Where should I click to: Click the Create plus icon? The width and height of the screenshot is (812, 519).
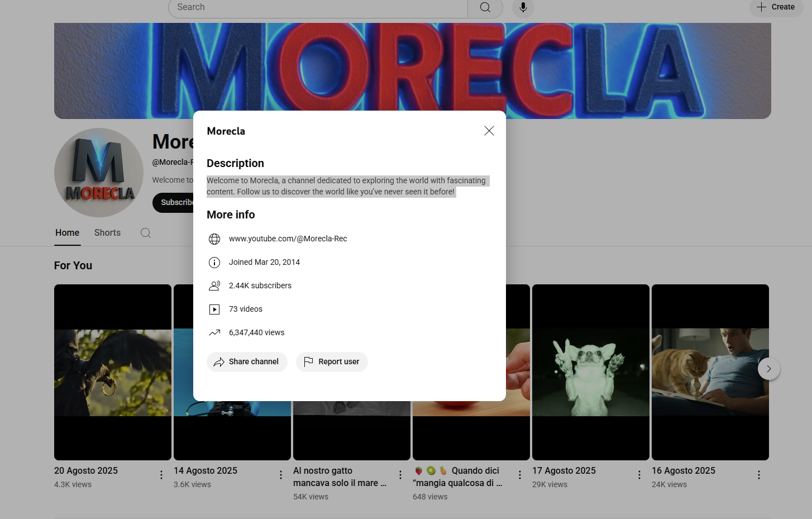(762, 7)
